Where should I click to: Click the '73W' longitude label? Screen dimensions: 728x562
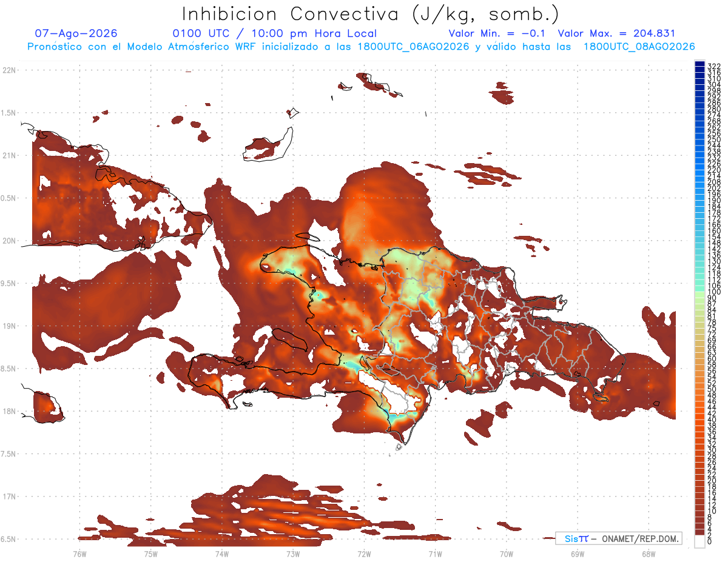coord(293,554)
